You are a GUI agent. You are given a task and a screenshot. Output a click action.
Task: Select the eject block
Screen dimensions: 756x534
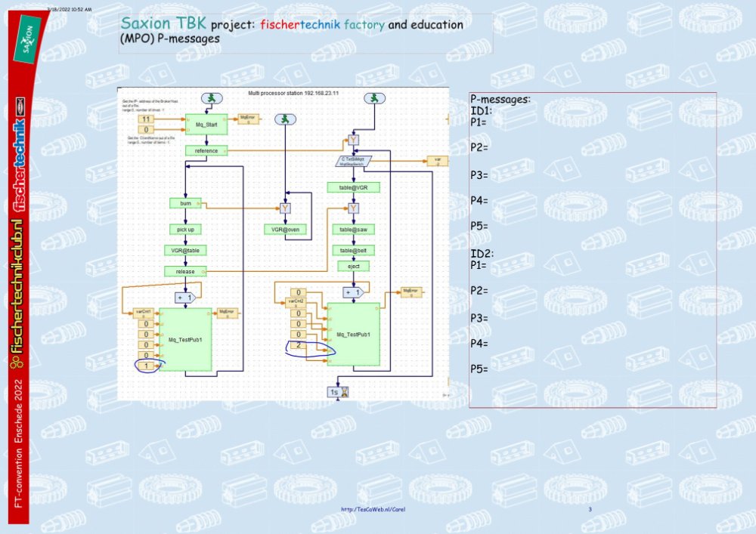point(353,267)
